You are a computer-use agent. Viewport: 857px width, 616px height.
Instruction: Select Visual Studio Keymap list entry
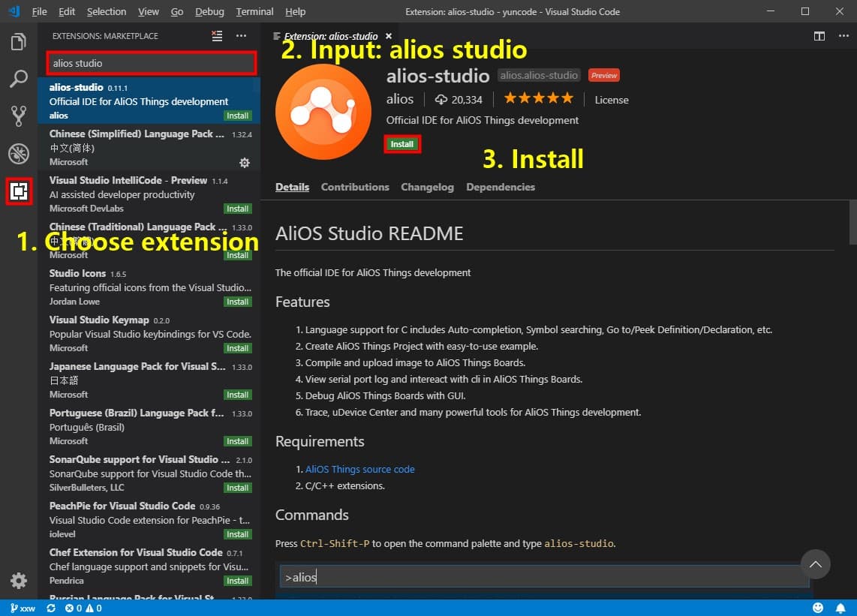[x=149, y=333]
